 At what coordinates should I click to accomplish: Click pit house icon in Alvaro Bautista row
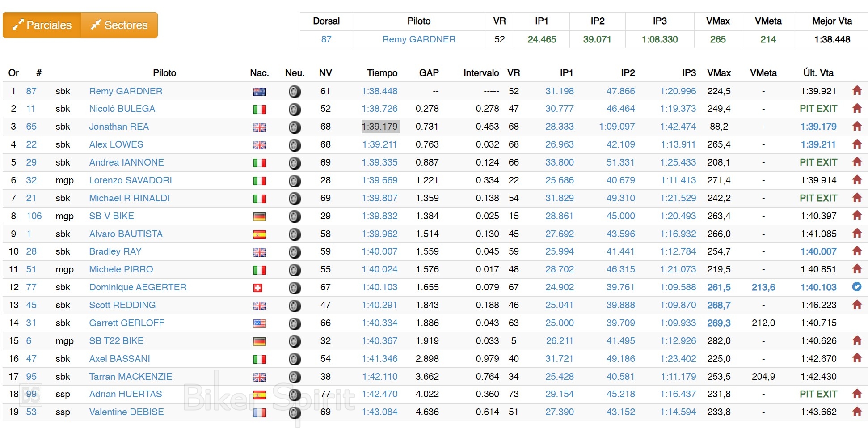coord(856,234)
